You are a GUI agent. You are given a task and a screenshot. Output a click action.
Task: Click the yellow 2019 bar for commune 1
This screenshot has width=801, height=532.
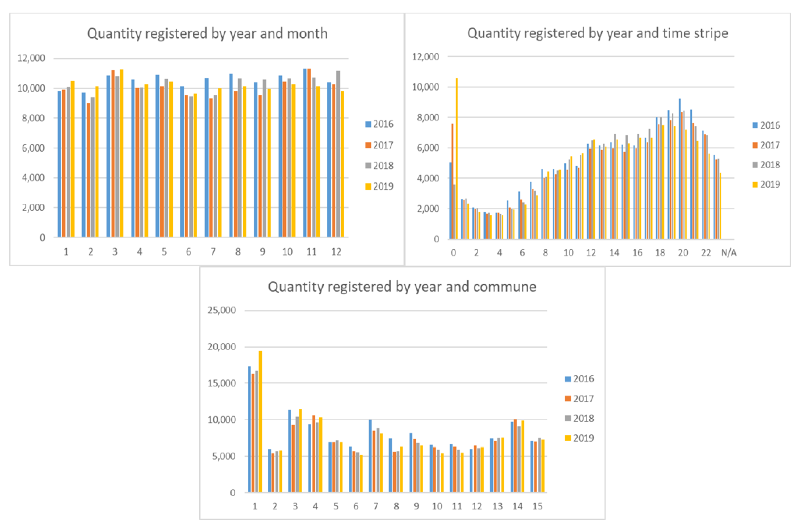(260, 421)
